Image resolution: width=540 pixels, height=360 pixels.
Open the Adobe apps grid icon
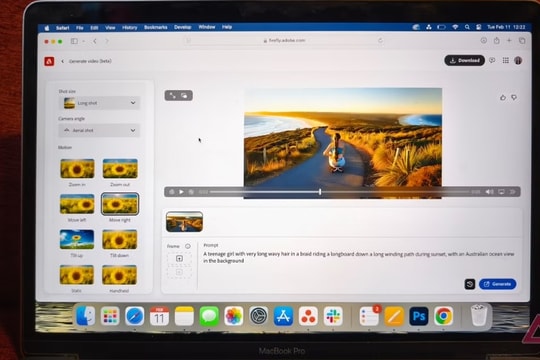(505, 61)
